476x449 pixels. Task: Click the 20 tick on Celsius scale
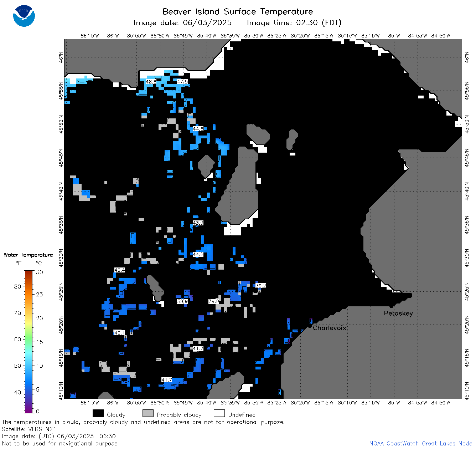(40, 318)
